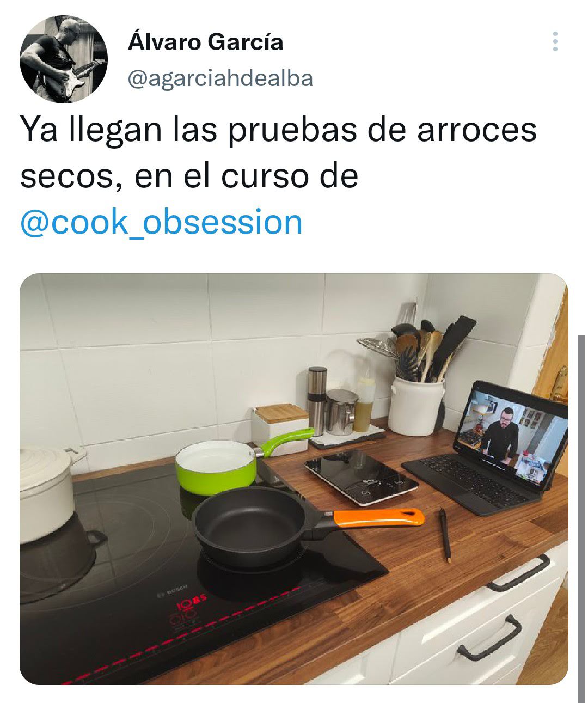Click the Bosch logo on the cooktop
The image size is (588, 703).
click(173, 589)
